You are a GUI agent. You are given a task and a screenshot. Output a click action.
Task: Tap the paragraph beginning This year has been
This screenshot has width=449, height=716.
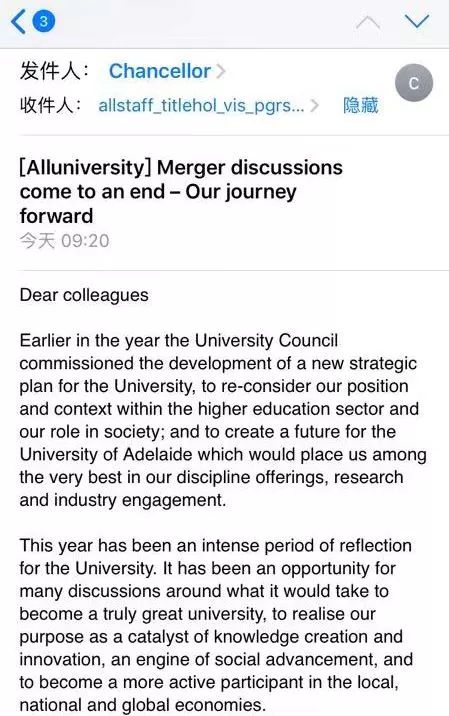(216, 625)
